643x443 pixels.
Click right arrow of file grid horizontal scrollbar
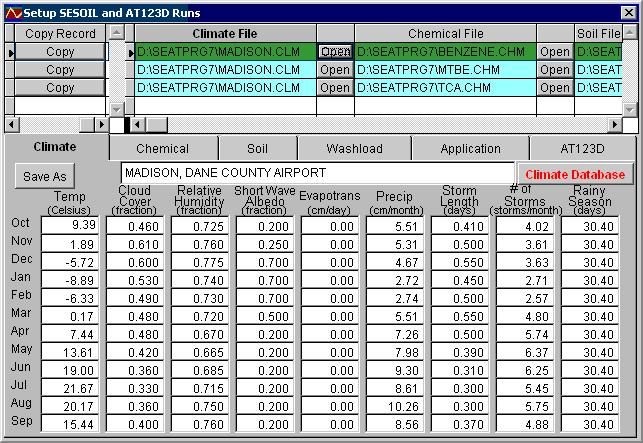615,124
